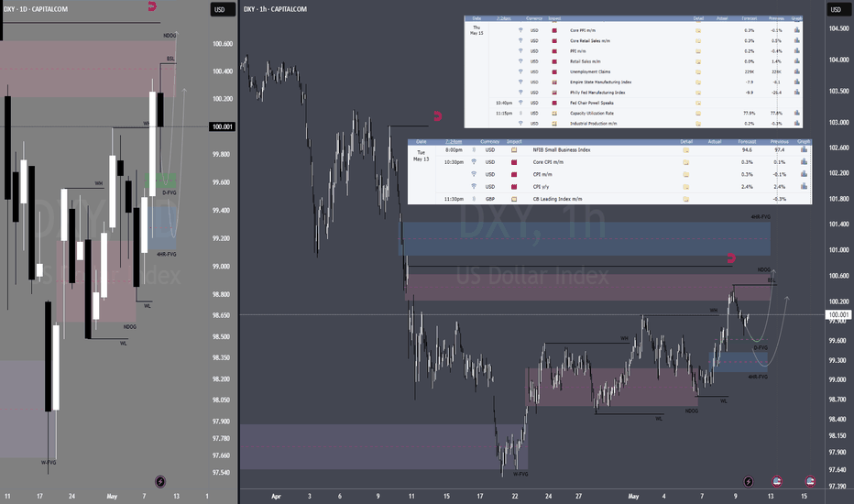This screenshot has height=504, width=854.
Task: Open the graph icon for Unemployment Claims
Action: pos(797,71)
